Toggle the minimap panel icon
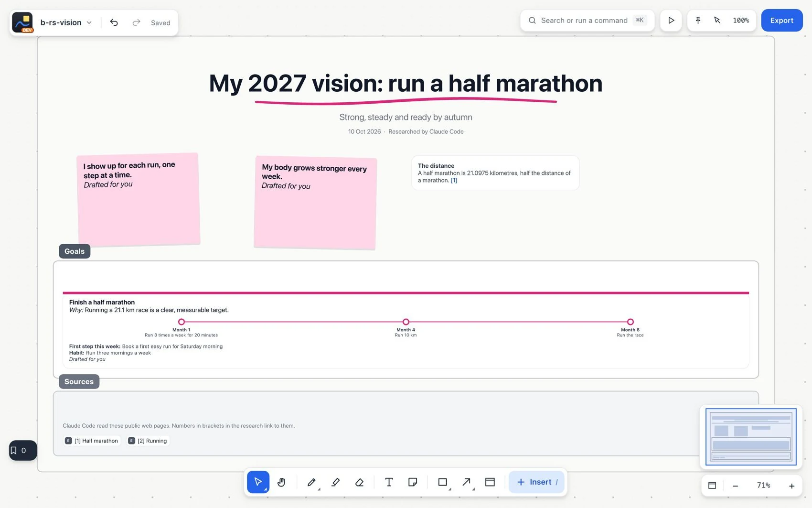The height and width of the screenshot is (508, 812). tap(712, 486)
